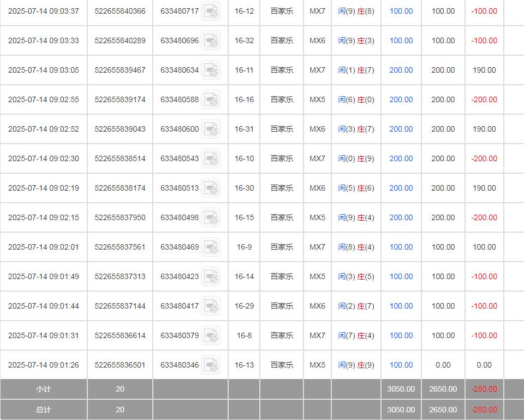
Task: Click blue 200.00 amount in the 09:02:15 row
Action: pyautogui.click(x=401, y=217)
